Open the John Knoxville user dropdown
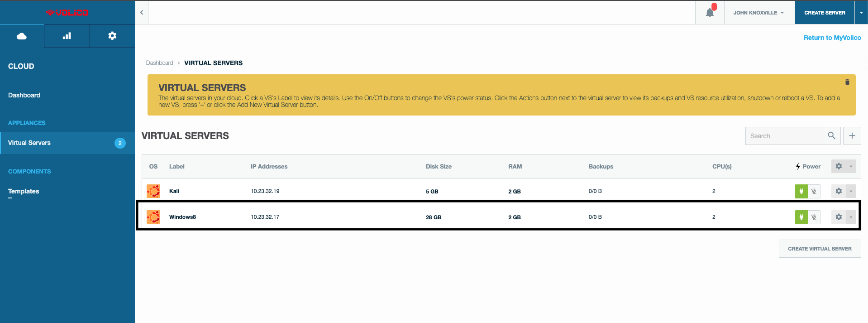Viewport: 868px width, 323px height. coord(759,13)
